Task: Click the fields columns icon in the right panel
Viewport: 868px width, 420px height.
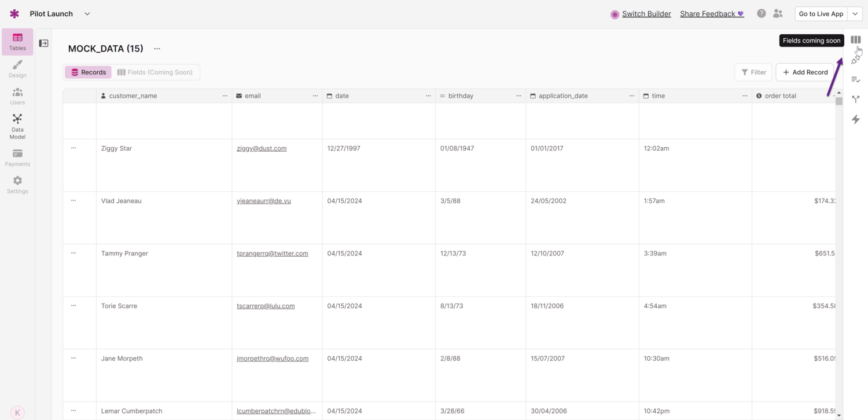Action: (x=855, y=40)
